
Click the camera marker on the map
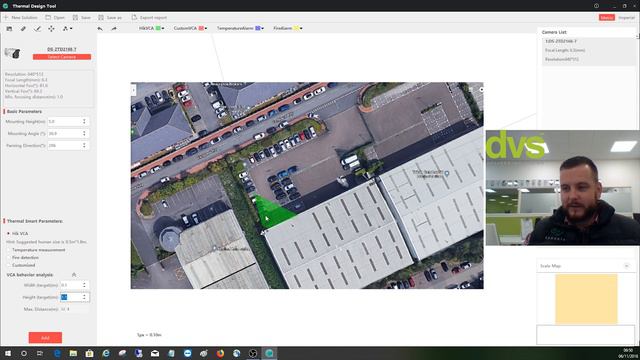262,232
